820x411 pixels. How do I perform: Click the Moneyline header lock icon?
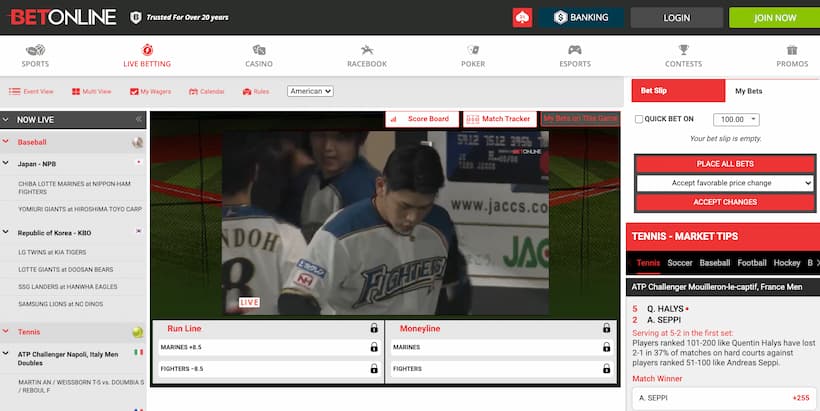pos(606,328)
